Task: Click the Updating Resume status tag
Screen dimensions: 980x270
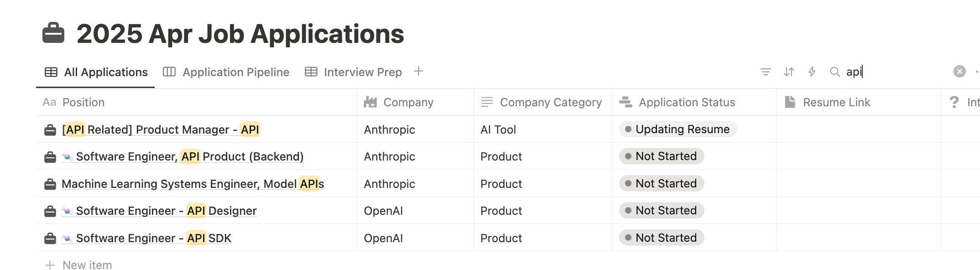Action: [x=678, y=130]
